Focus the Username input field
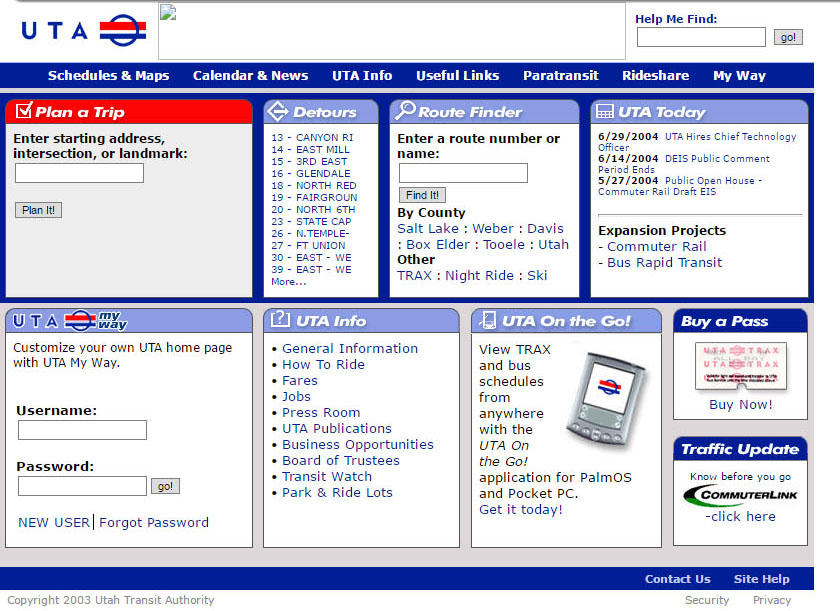The width and height of the screenshot is (840, 611). point(82,430)
